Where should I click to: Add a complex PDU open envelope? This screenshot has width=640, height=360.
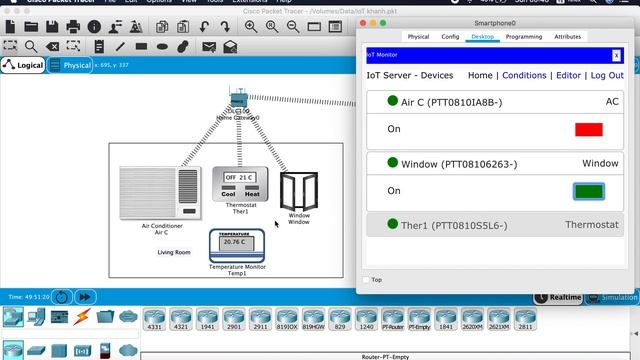pos(230,47)
